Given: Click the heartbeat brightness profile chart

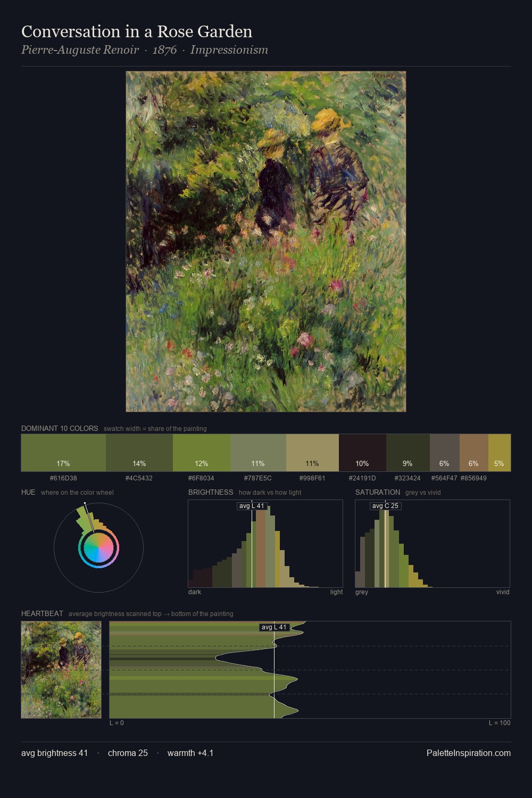Looking at the screenshot, I should 310,670.
